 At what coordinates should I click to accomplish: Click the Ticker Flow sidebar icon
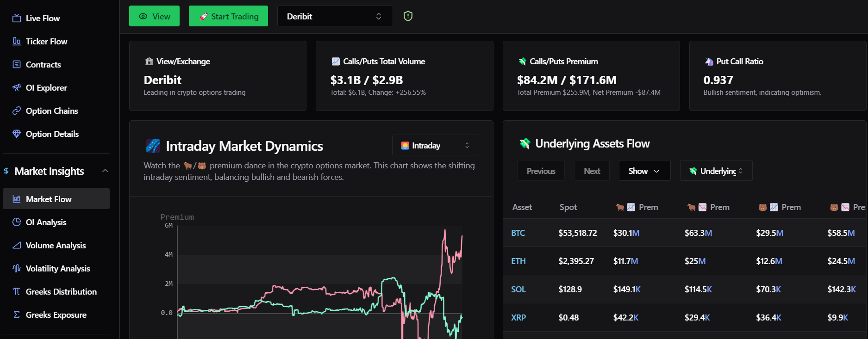[x=17, y=41]
